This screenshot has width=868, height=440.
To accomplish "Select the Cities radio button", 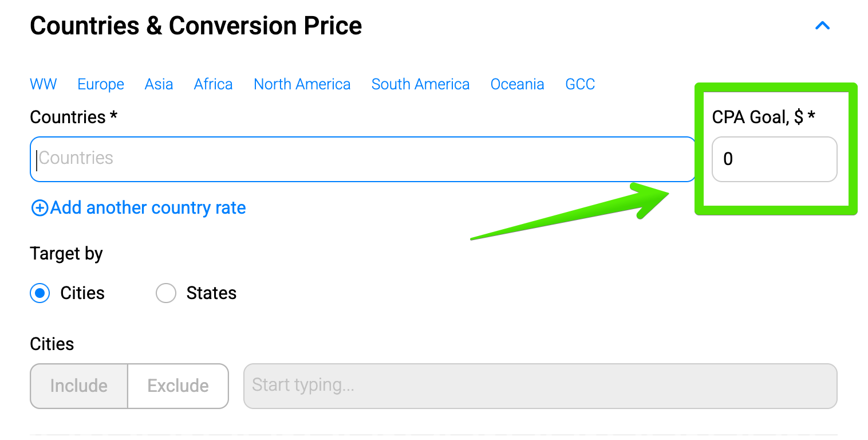I will (40, 293).
